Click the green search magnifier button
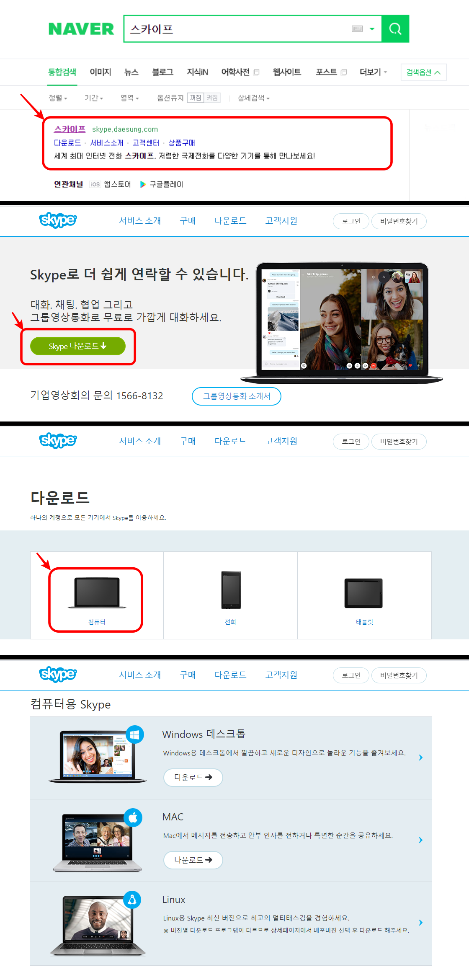The width and height of the screenshot is (469, 980). click(395, 28)
